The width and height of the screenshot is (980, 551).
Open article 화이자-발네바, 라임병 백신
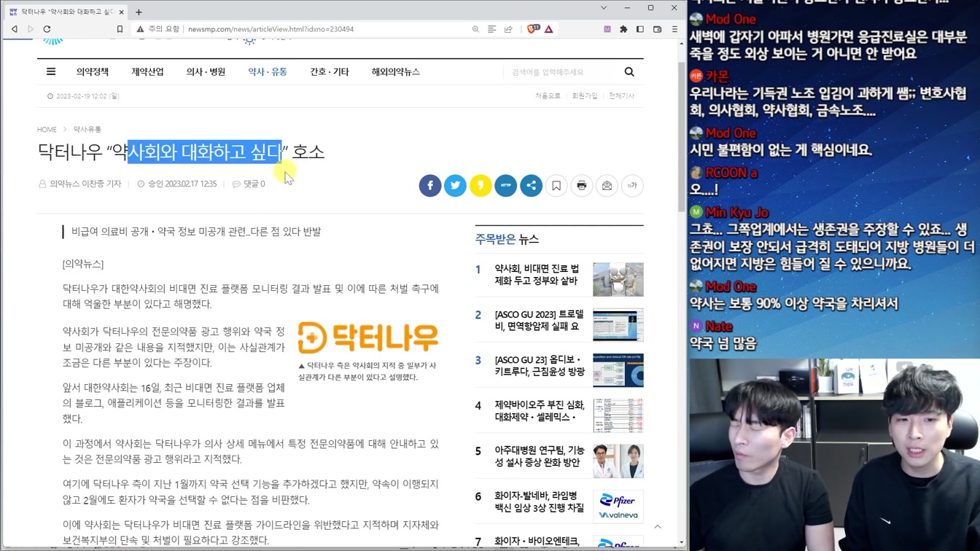pyautogui.click(x=540, y=502)
